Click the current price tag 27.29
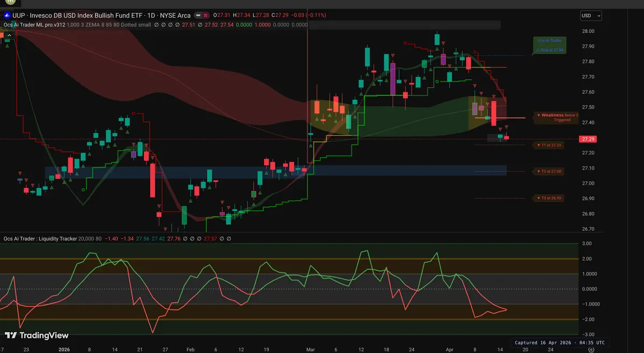This screenshot has width=644, height=353. [589, 139]
